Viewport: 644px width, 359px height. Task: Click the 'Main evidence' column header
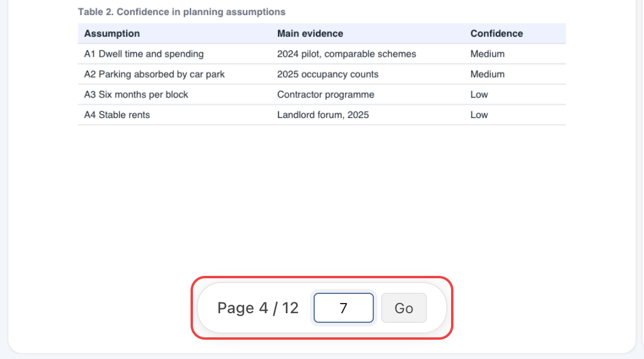point(310,34)
